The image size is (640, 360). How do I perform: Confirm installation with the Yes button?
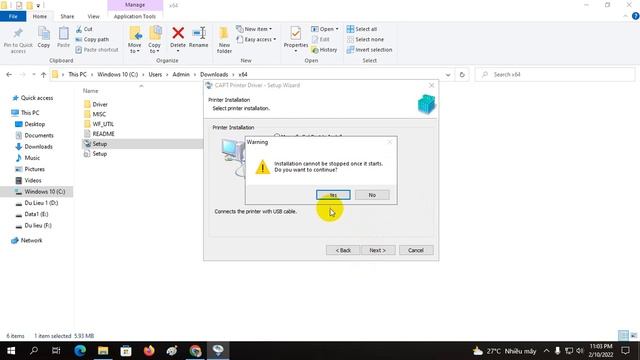333,195
